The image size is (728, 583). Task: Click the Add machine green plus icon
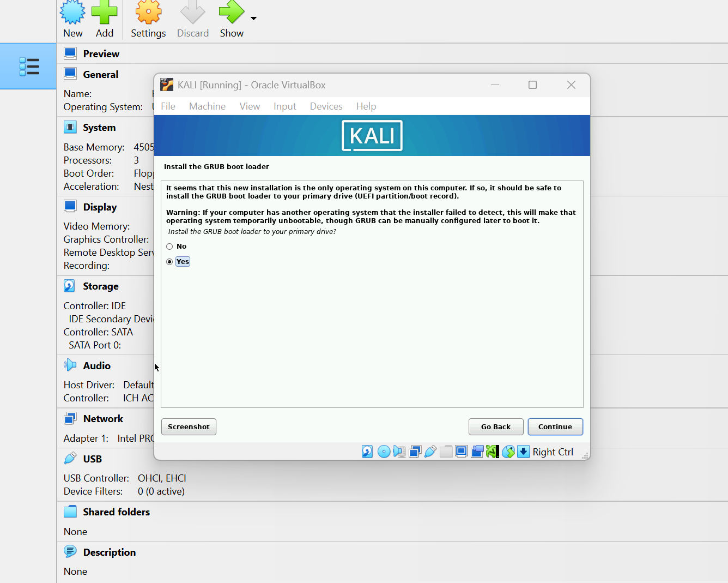(x=104, y=12)
